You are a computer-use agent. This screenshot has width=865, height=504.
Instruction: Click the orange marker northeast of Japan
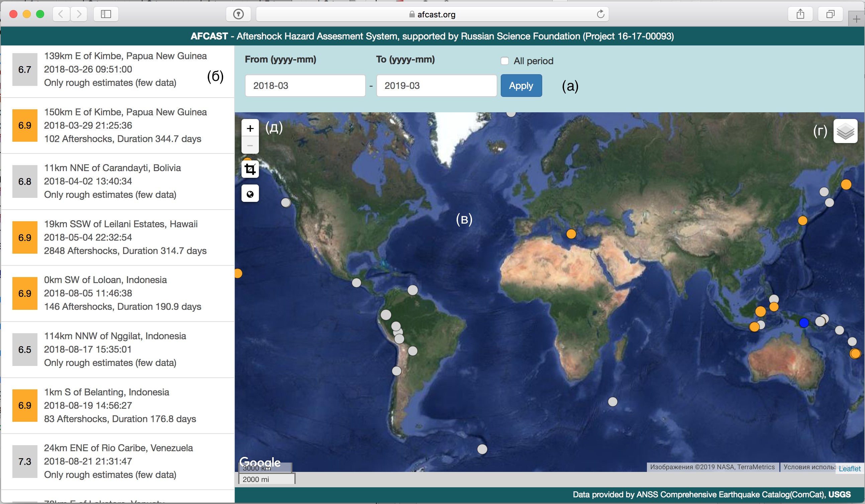coord(846,184)
